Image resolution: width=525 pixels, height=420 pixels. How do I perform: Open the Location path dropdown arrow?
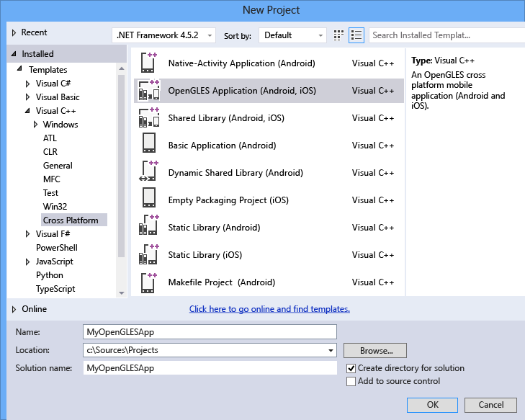tap(331, 350)
